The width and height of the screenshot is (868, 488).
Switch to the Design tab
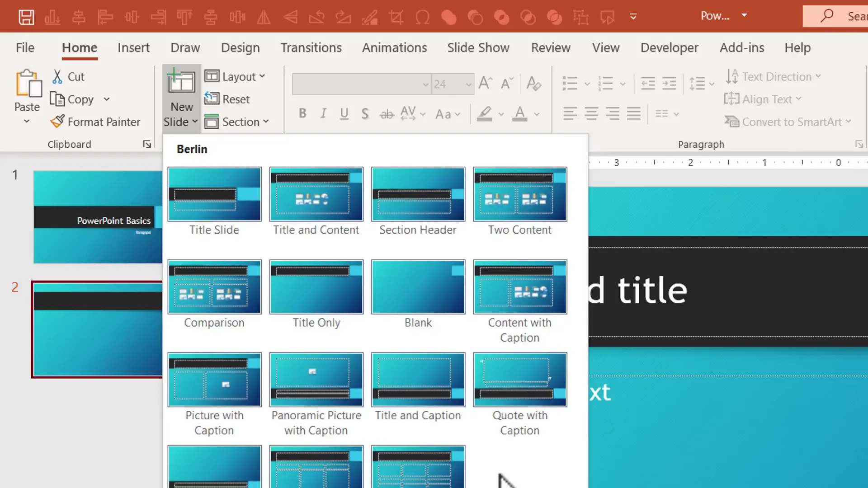(240, 47)
